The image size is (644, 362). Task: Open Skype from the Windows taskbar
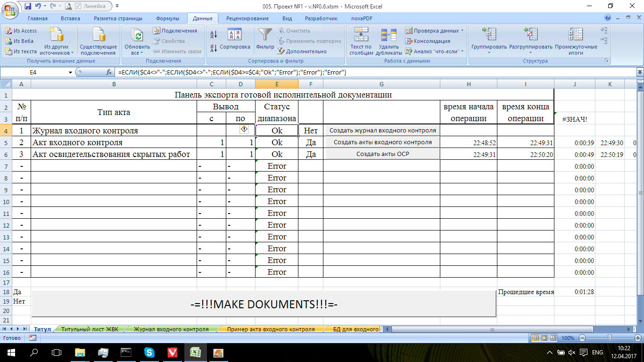[x=149, y=352]
